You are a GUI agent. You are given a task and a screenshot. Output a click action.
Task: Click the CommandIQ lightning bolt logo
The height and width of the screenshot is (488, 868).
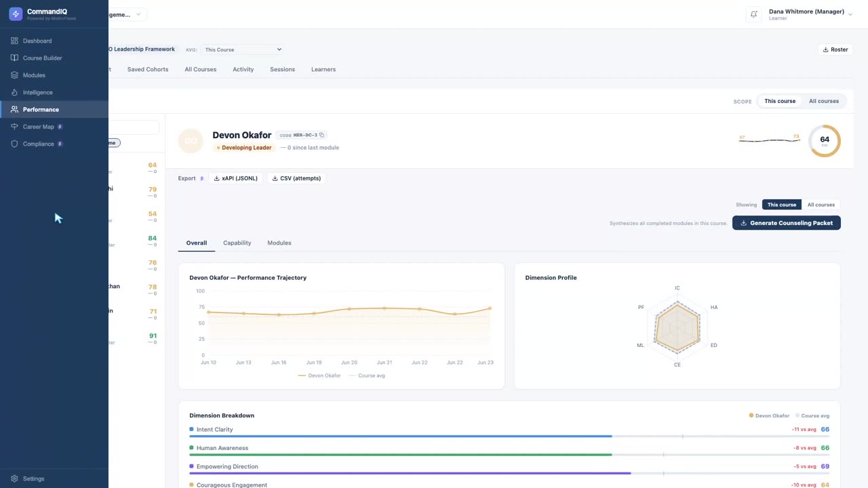pyautogui.click(x=16, y=14)
